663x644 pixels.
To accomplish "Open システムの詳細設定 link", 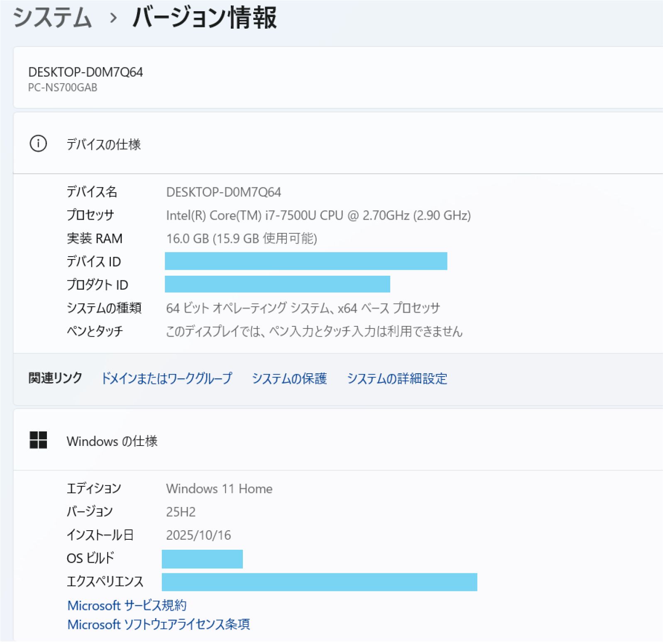I will tap(397, 379).
